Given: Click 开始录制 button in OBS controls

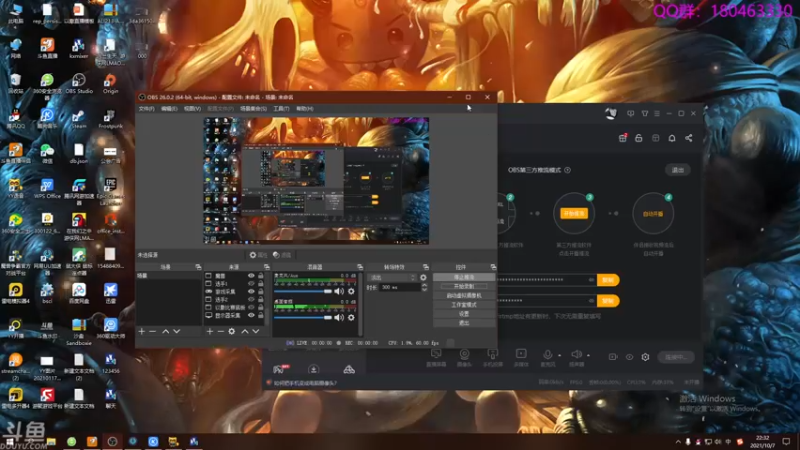Looking at the screenshot, I should click(x=464, y=286).
